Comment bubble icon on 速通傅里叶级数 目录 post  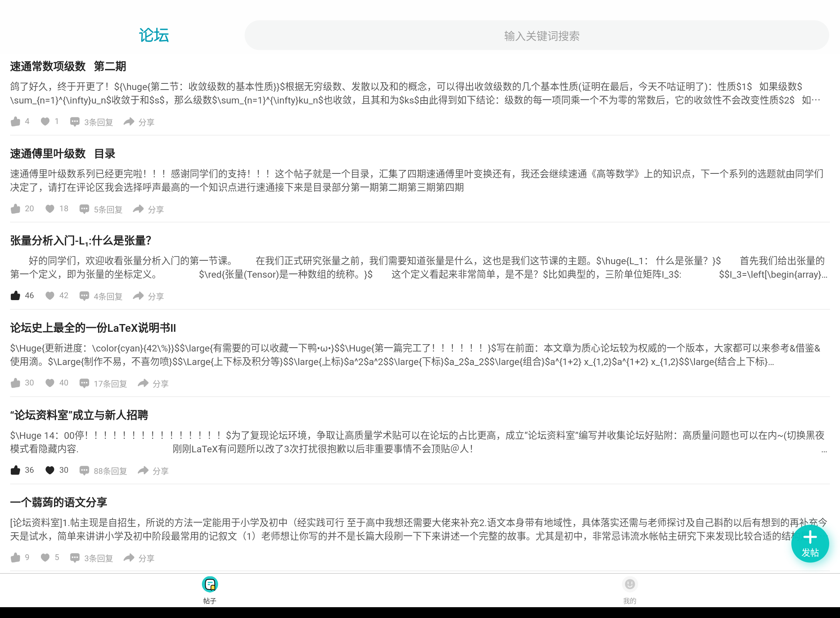84,209
